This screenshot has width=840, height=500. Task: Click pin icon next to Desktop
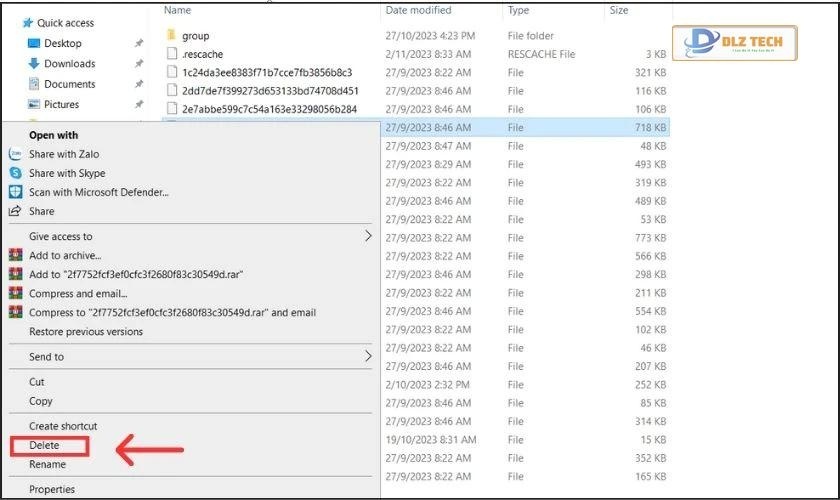pyautogui.click(x=139, y=43)
